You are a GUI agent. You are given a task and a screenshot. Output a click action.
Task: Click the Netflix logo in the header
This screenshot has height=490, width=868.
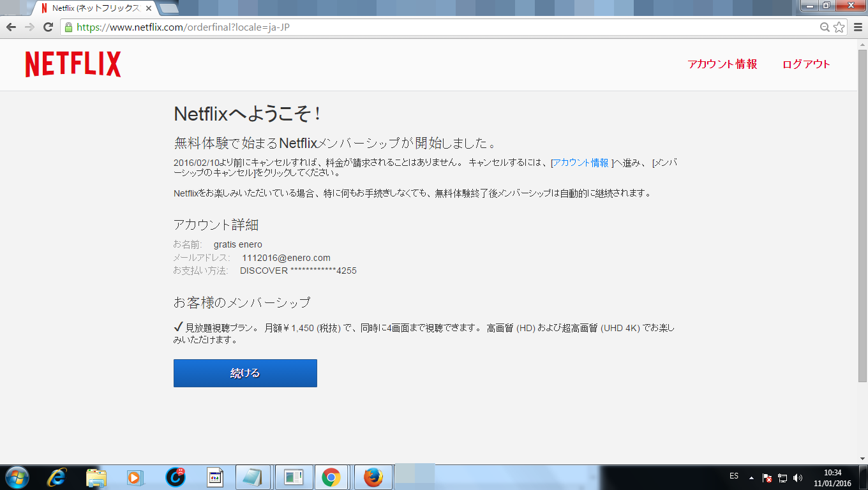[x=73, y=64]
